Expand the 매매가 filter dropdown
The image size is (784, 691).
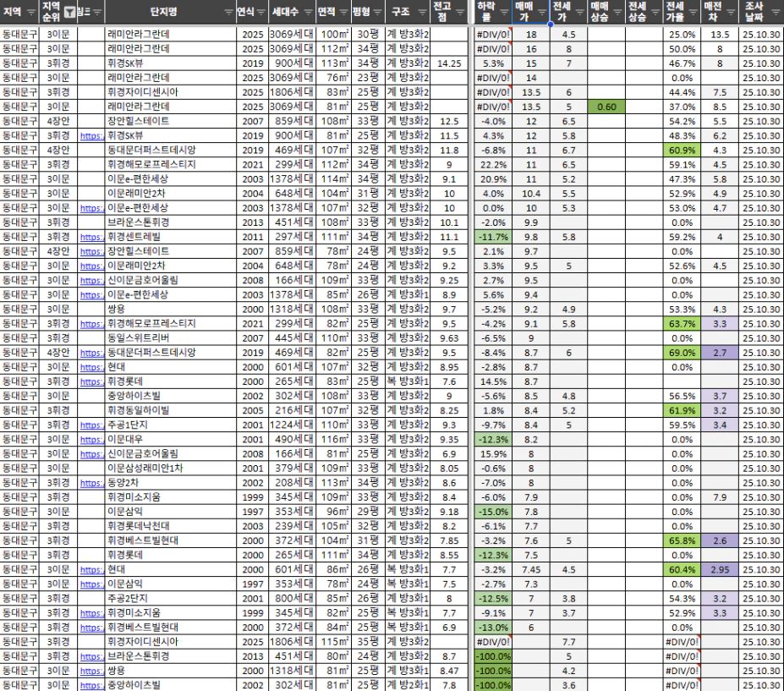point(542,14)
